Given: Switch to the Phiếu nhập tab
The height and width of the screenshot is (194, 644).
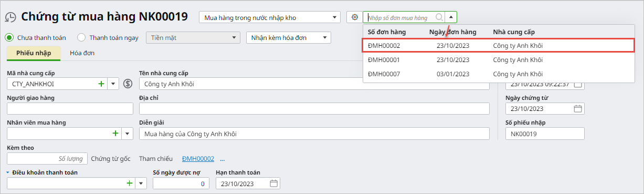Looking at the screenshot, I should [x=34, y=53].
